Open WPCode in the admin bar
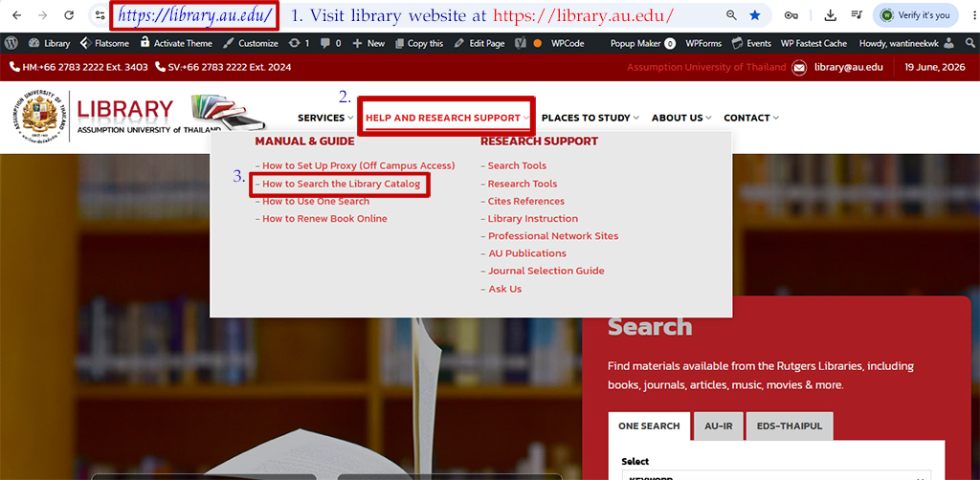Image resolution: width=980 pixels, height=480 pixels. [568, 43]
